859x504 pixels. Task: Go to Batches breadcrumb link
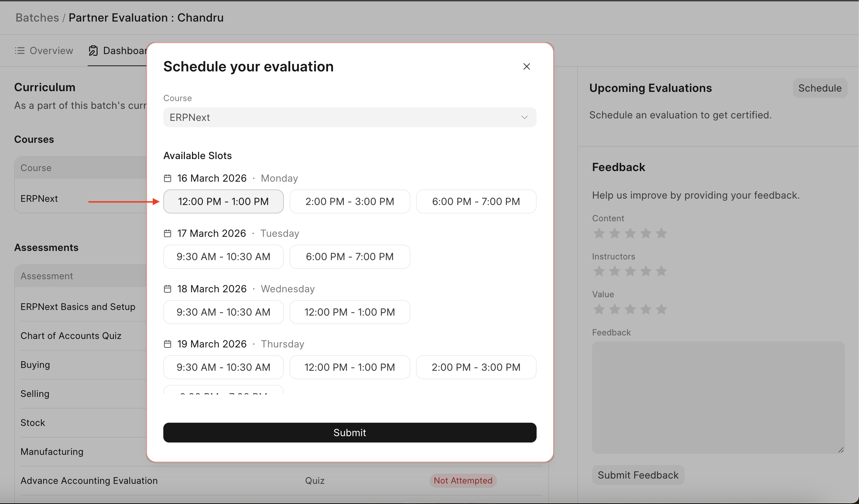click(x=37, y=18)
